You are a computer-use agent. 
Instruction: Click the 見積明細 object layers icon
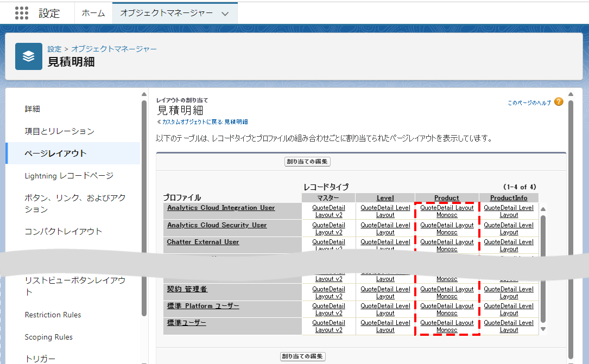point(29,56)
